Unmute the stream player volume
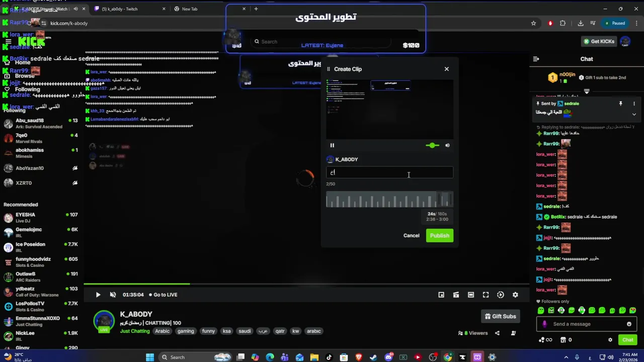 click(x=113, y=295)
